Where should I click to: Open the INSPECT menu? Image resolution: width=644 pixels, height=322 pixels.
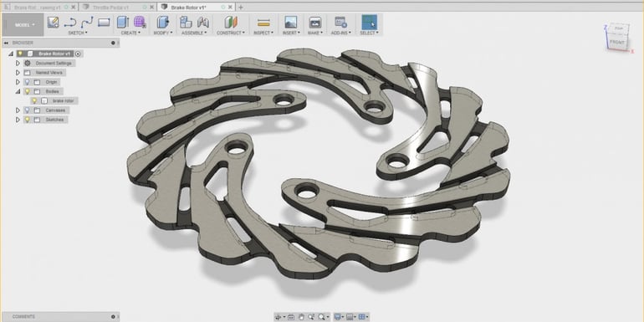pos(263,33)
